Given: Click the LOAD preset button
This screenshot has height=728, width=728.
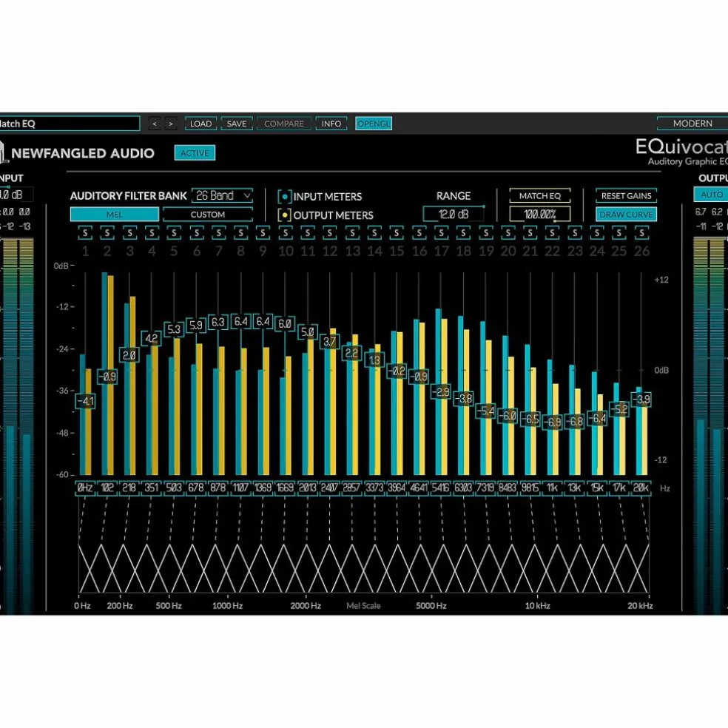Looking at the screenshot, I should tap(201, 124).
